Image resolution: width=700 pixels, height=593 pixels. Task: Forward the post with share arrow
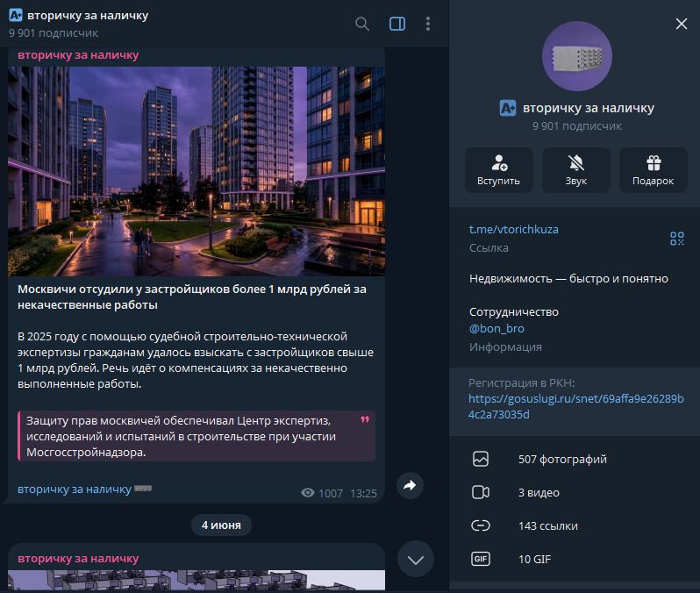[410, 485]
